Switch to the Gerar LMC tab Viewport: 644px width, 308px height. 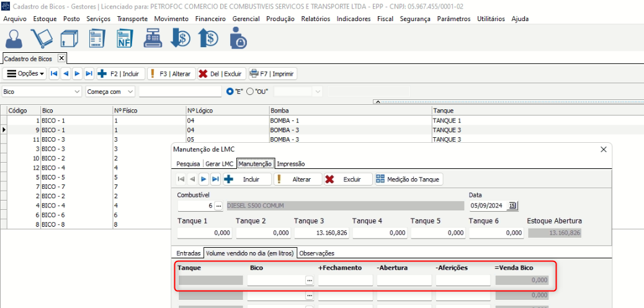[219, 164]
